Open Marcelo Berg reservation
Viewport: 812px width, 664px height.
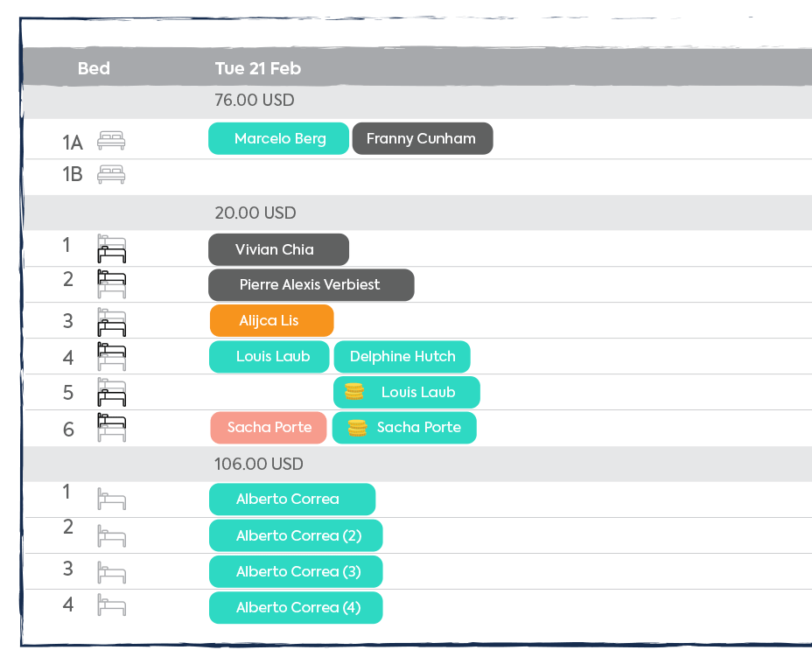(x=279, y=138)
